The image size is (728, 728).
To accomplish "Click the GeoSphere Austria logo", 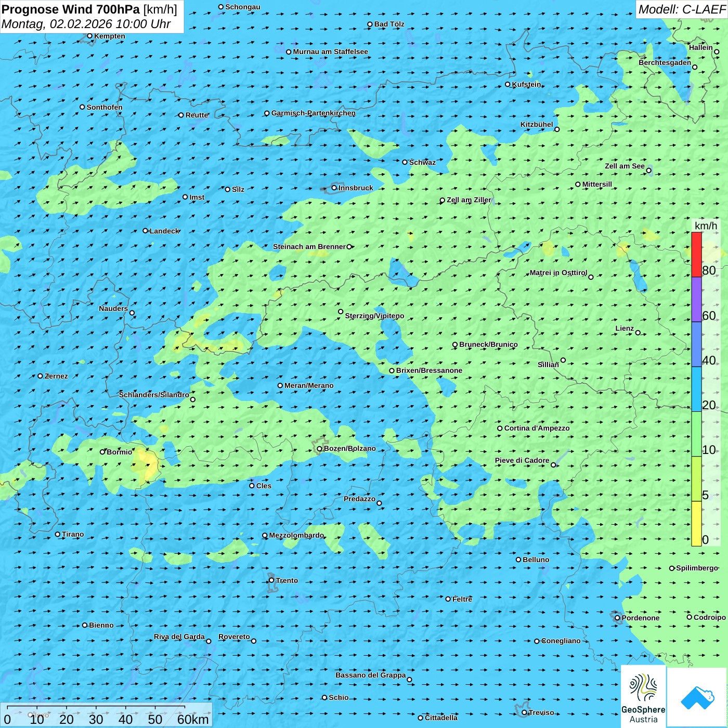I will click(x=643, y=697).
